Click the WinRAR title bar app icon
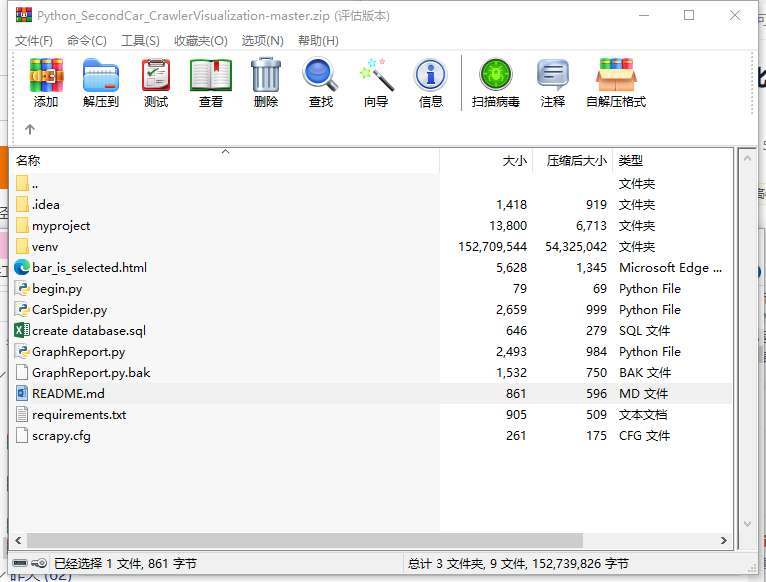766x582 pixels. pyautogui.click(x=23, y=15)
